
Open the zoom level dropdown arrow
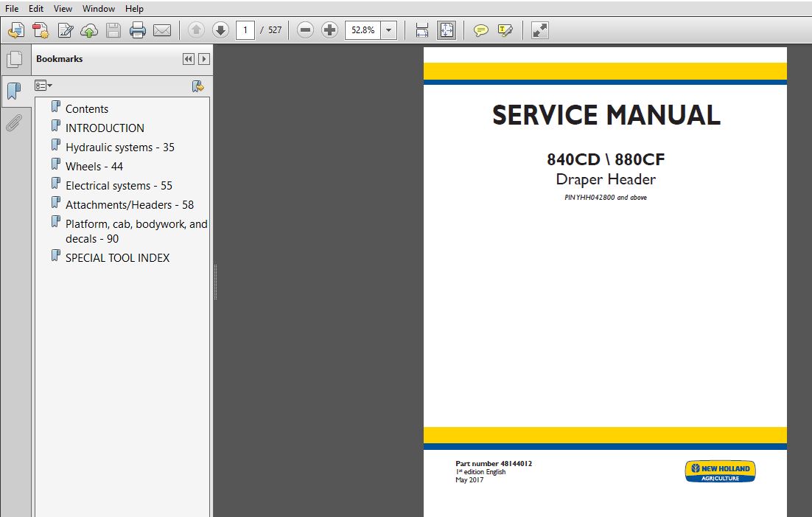click(389, 30)
